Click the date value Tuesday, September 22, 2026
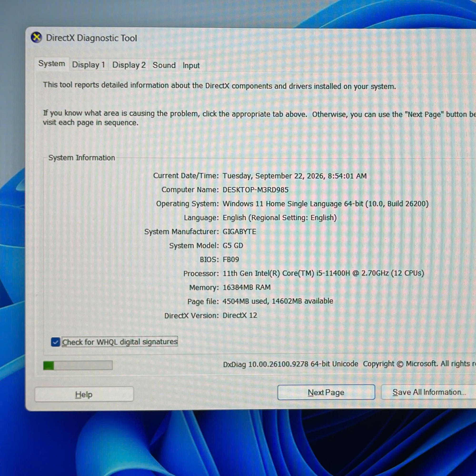Viewport: 476px width, 476px height. [x=295, y=176]
